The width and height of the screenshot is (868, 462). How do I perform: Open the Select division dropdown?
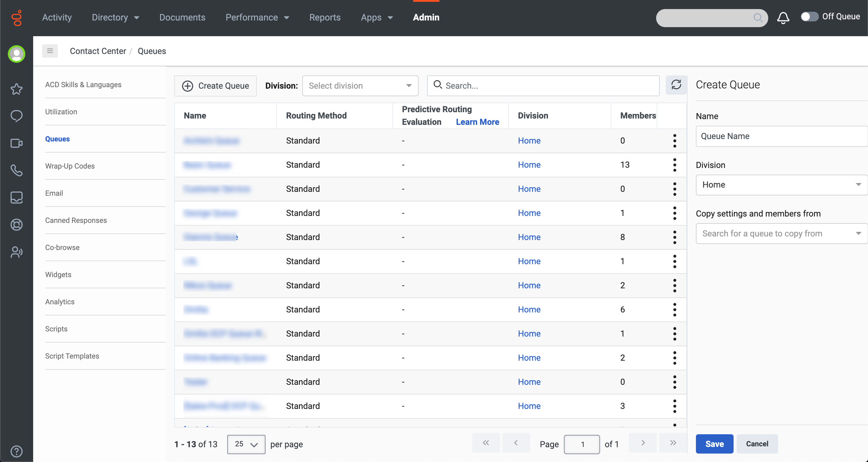(360, 86)
